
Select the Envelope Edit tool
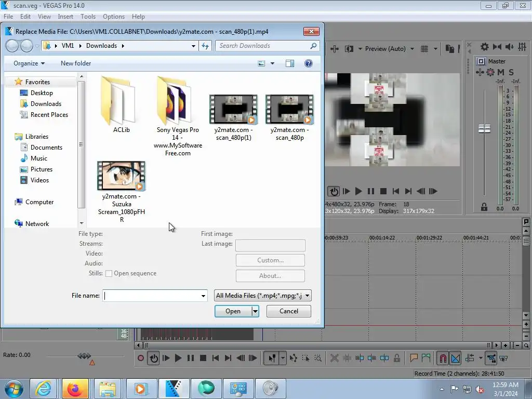294,358
